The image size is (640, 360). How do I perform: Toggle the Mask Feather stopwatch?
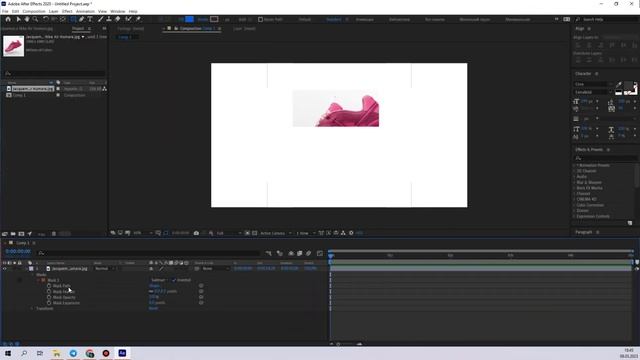click(x=49, y=291)
